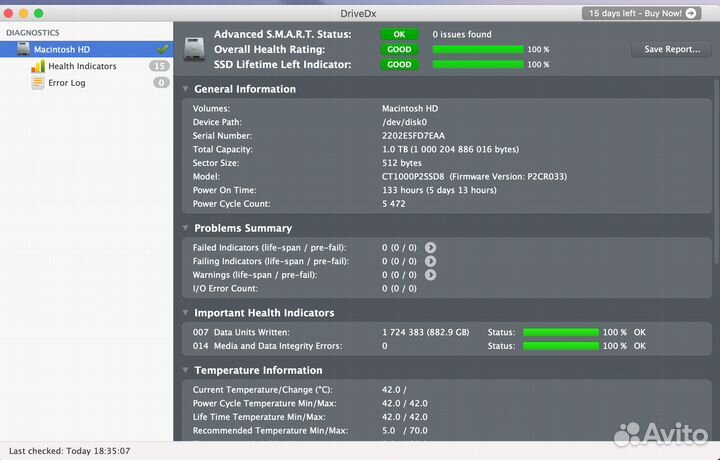
Task: Click the Data Units Written status bar
Action: click(561, 332)
